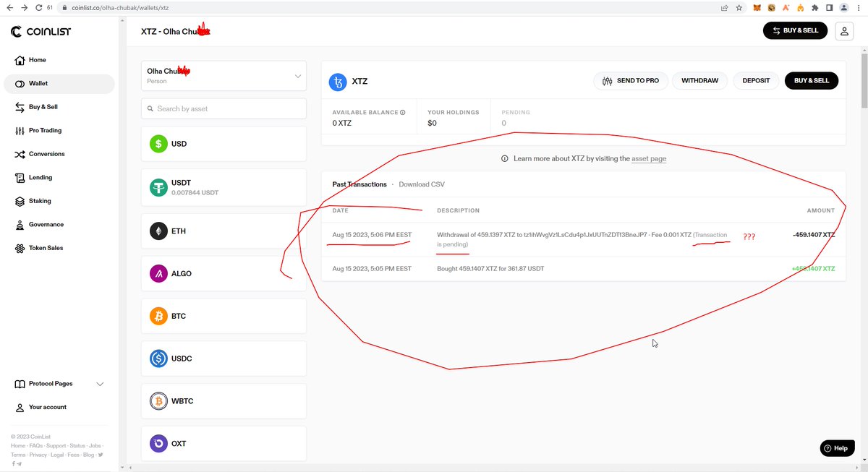Select the USD asset card
Image resolution: width=868 pixels, height=472 pixels.
(x=224, y=144)
